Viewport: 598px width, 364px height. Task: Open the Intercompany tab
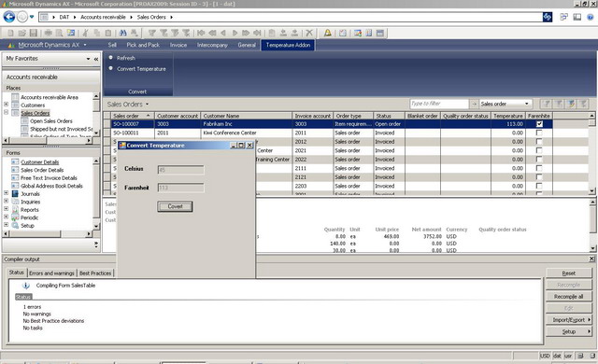coord(212,45)
